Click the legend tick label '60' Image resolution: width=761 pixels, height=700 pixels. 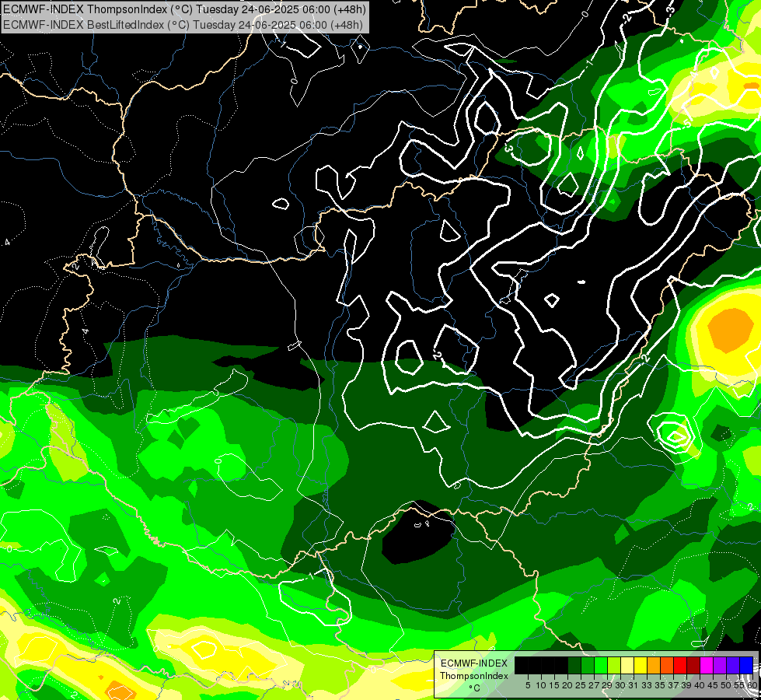point(752,685)
